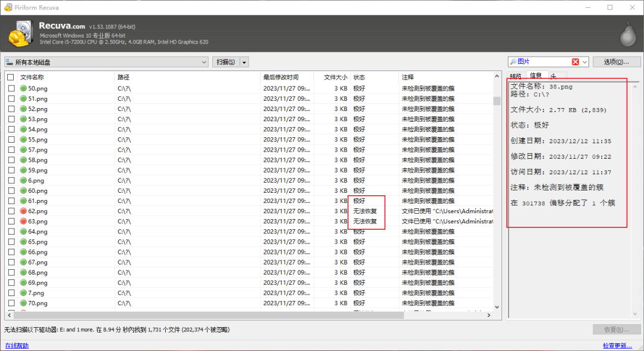This screenshot has width=644, height=351.
Task: Check the box for 57.png
Action: (x=11, y=150)
